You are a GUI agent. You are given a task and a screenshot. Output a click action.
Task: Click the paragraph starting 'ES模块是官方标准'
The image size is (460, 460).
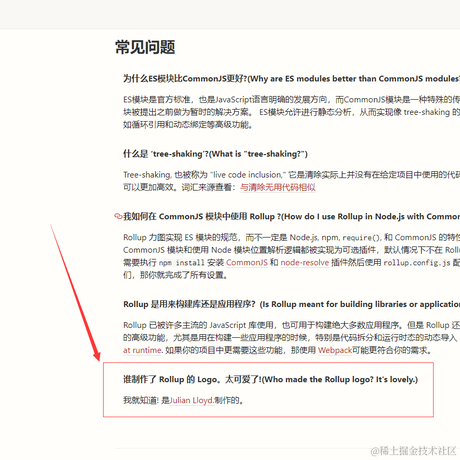(x=291, y=112)
